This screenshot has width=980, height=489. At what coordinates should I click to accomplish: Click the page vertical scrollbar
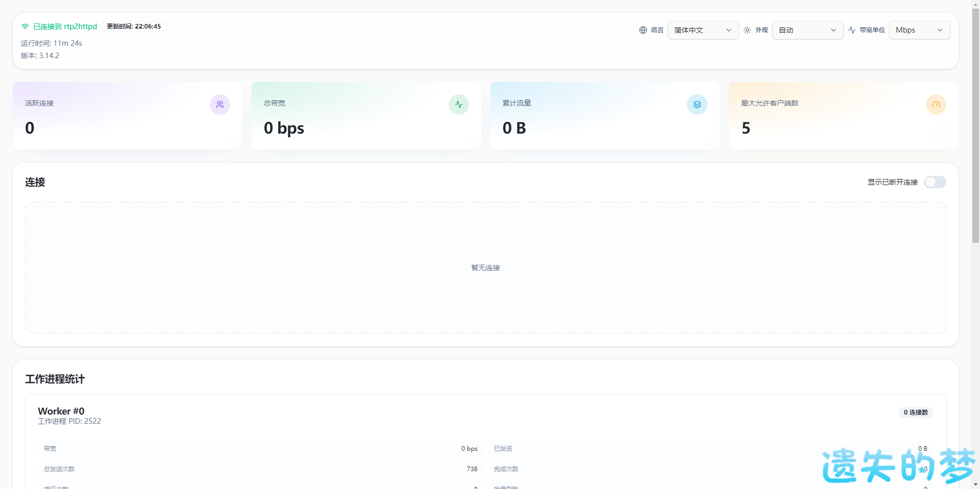point(975,125)
